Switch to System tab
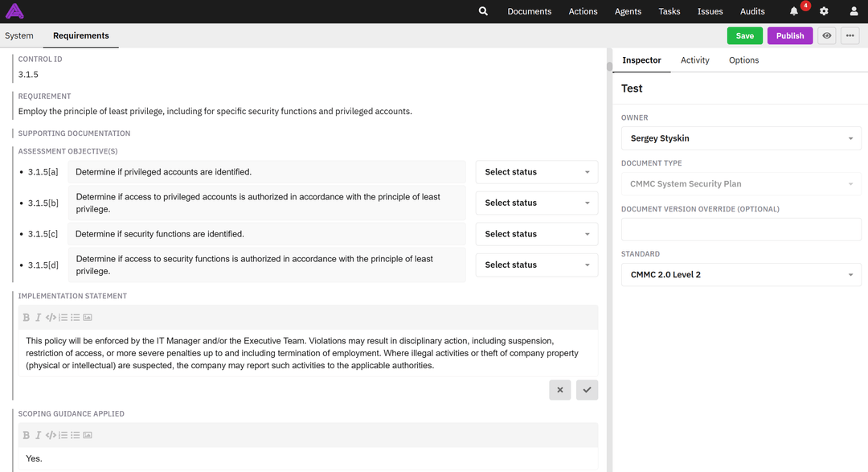The width and height of the screenshot is (868, 472). [x=19, y=35]
